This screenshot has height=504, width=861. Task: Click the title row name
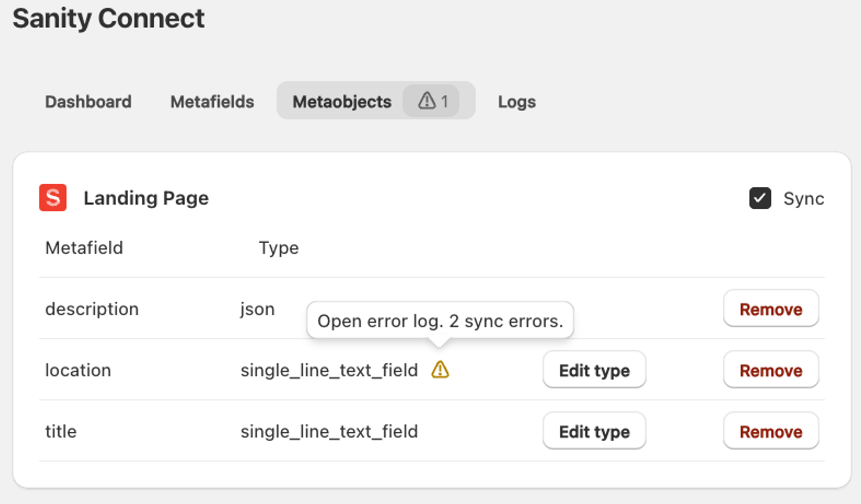tap(61, 431)
